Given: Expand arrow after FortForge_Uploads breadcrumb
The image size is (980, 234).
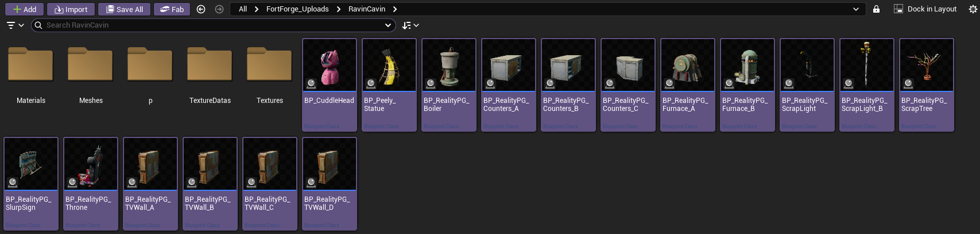Looking at the screenshot, I should pos(339,9).
